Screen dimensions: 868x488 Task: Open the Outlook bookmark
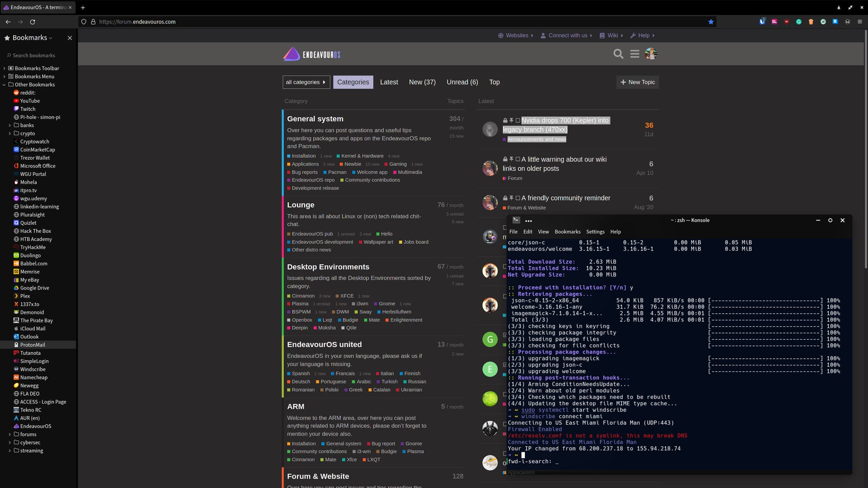(x=29, y=337)
